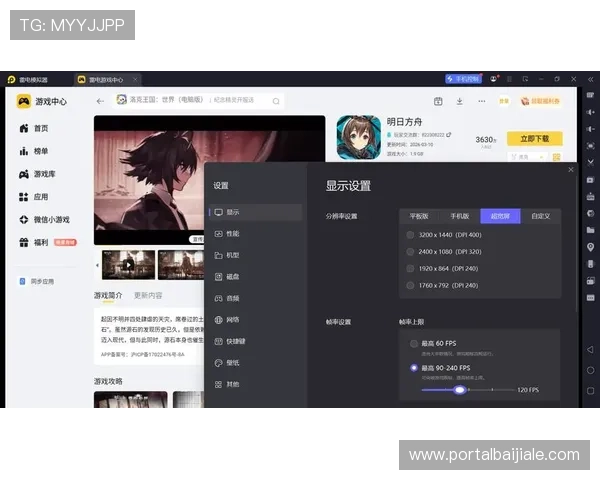Select 最高 60 FPS option

click(x=433, y=343)
